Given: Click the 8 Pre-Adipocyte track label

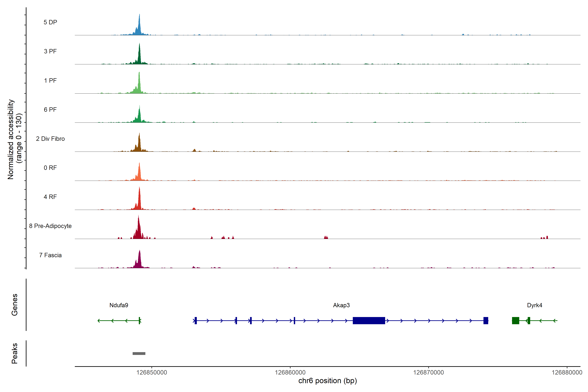Looking at the screenshot, I should click(x=50, y=226).
